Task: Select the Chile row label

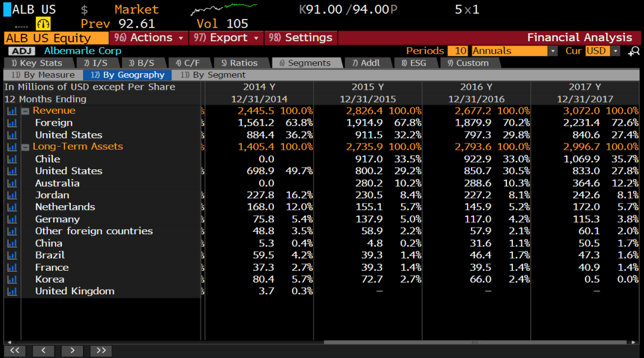Action: coord(48,159)
